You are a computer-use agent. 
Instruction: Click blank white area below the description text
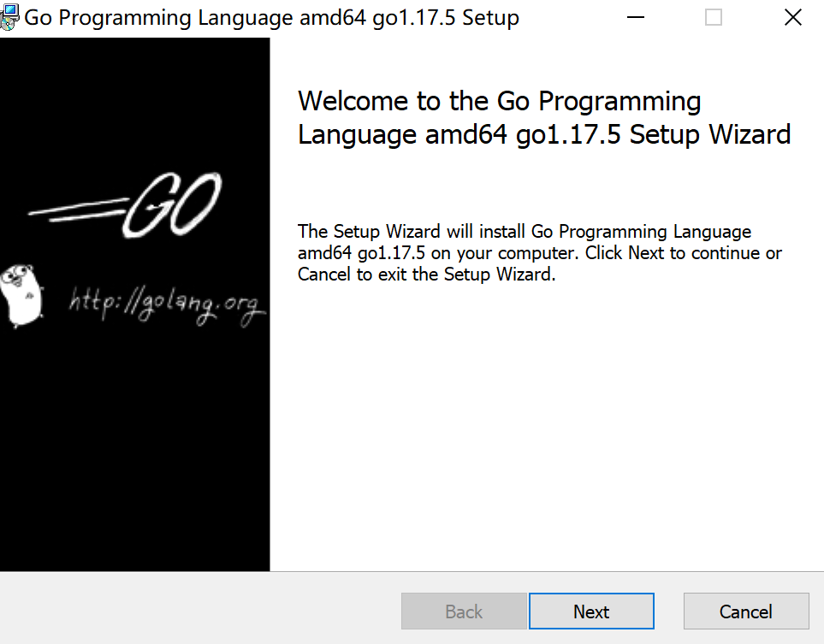(546, 428)
